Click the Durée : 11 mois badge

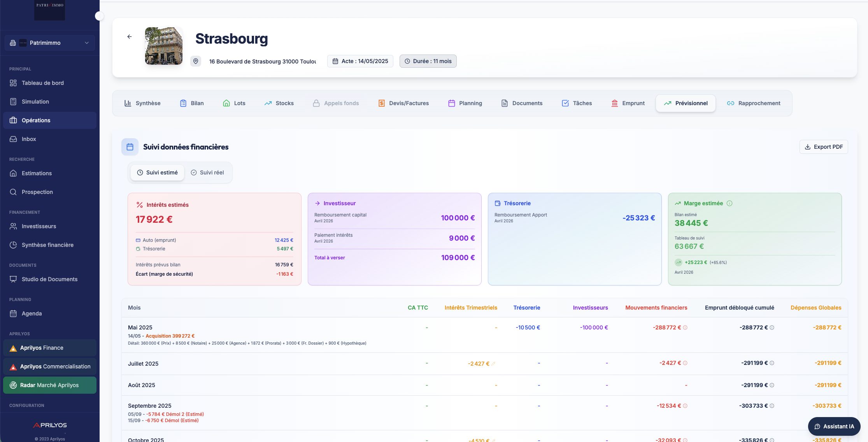tap(428, 61)
